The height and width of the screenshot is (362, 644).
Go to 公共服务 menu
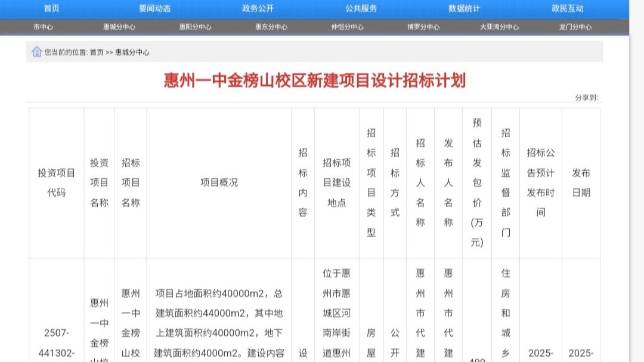click(x=361, y=8)
